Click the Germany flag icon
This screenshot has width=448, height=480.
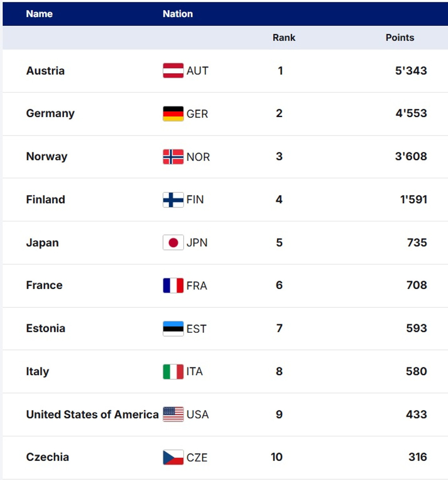pos(173,114)
